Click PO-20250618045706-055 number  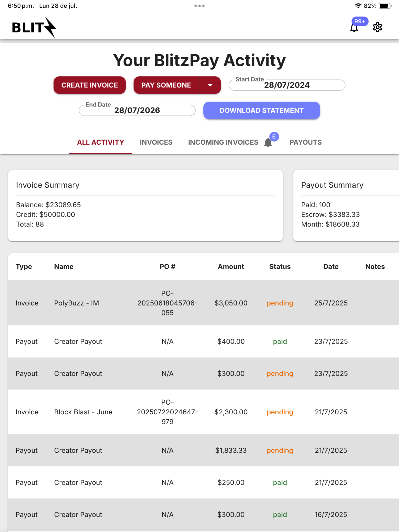(168, 303)
